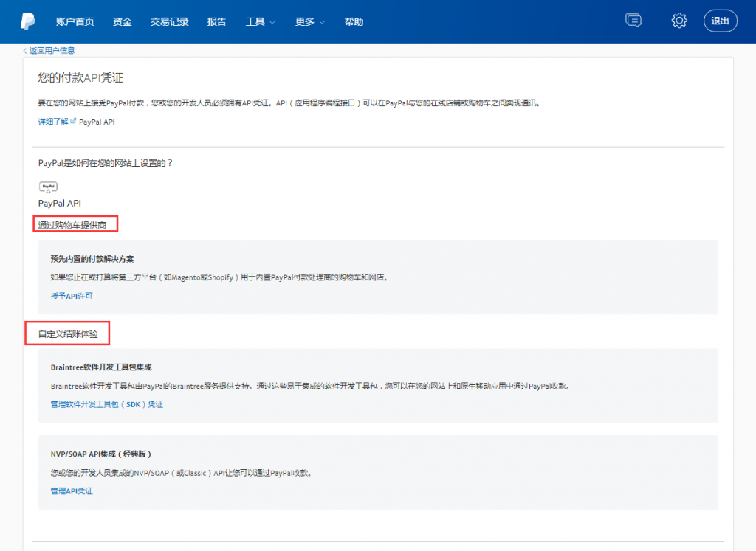Screen dimensions: 756x551
Task: Click the small PayPal API badge icon
Action: click(48, 187)
